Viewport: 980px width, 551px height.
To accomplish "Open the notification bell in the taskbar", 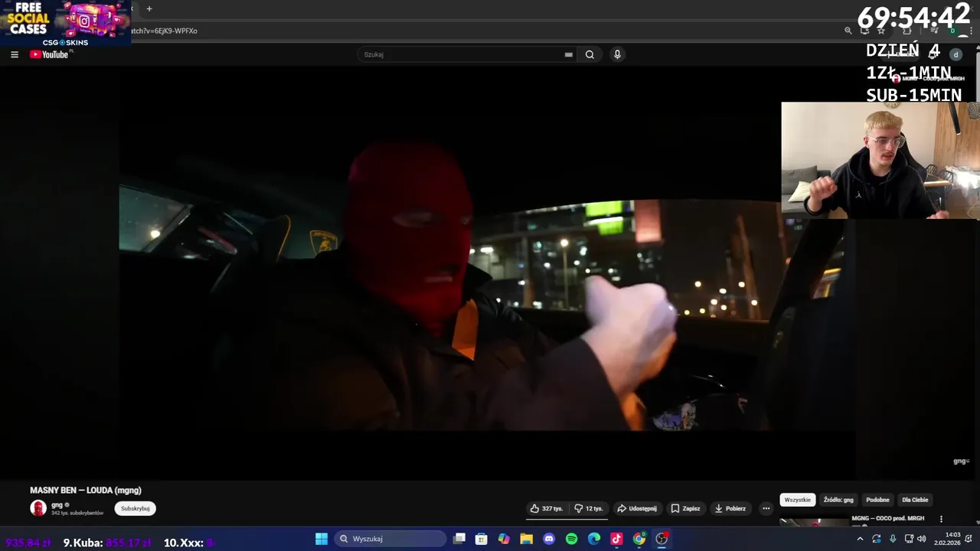I will tap(969, 539).
